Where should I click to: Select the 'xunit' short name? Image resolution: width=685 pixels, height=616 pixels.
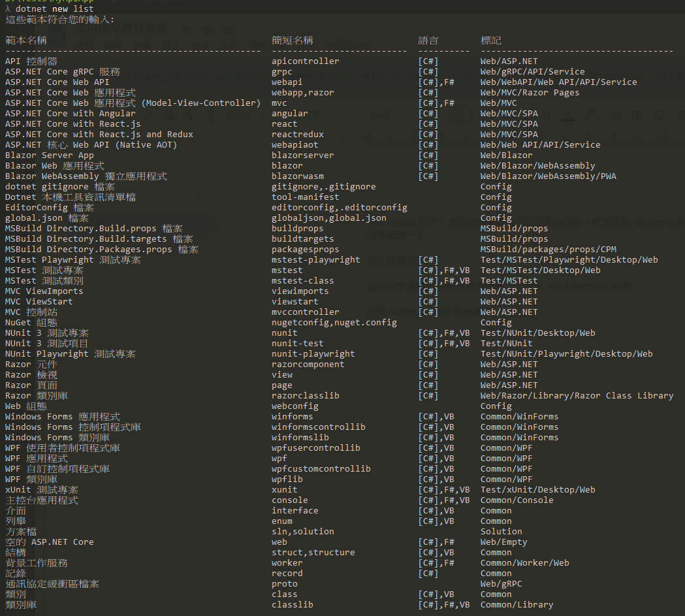click(x=285, y=490)
